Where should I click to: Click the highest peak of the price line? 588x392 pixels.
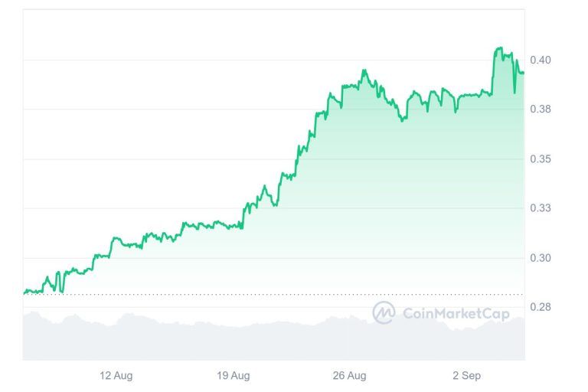pyautogui.click(x=500, y=48)
